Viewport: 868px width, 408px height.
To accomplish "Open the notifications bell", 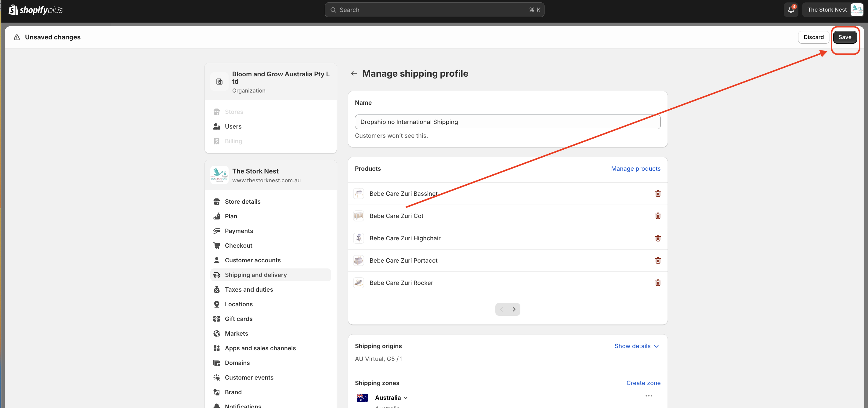I will coord(791,10).
